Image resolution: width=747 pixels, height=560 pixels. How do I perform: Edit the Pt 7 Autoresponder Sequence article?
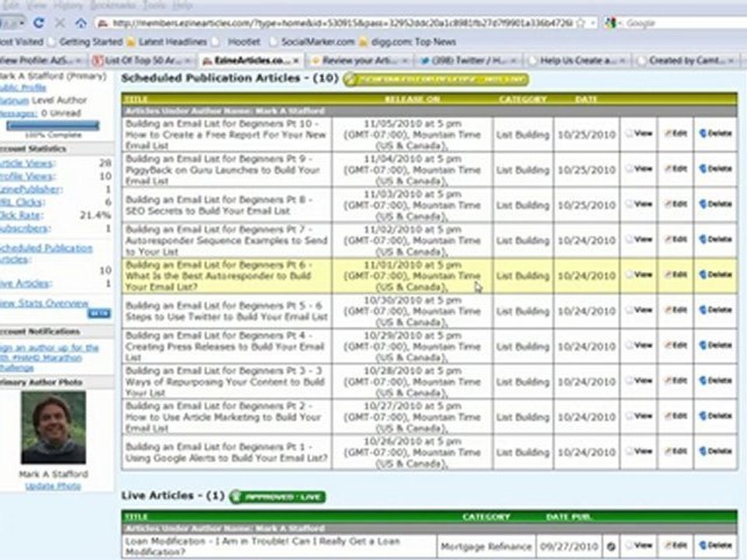pos(675,239)
